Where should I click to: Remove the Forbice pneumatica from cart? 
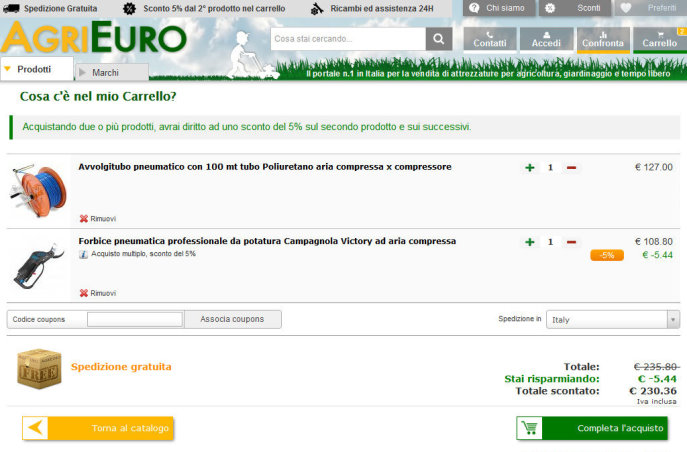[x=98, y=293]
